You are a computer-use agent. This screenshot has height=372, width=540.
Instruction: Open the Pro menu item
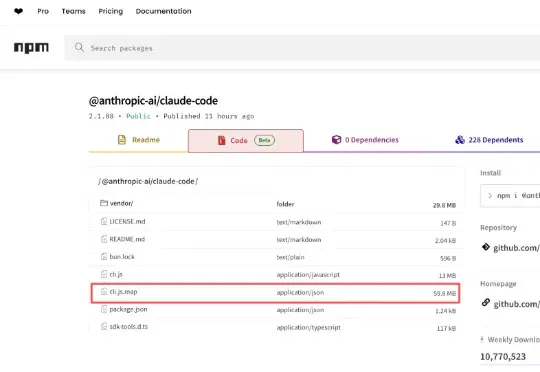[x=43, y=11]
